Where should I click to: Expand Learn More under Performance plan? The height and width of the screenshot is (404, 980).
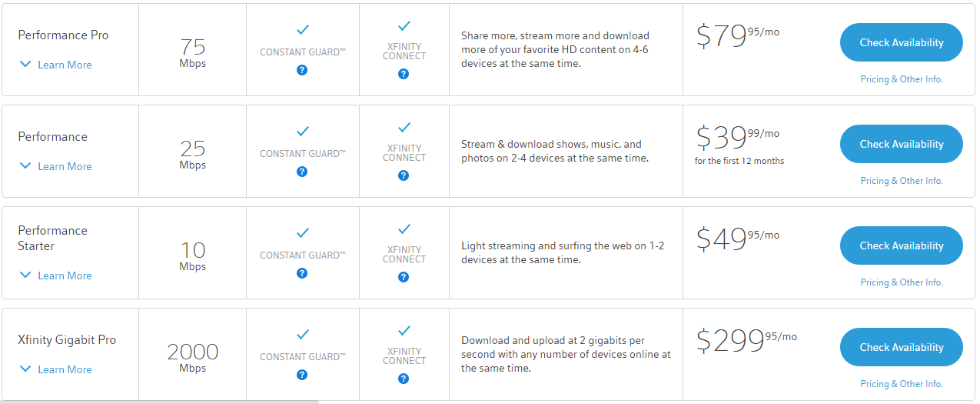[56, 166]
